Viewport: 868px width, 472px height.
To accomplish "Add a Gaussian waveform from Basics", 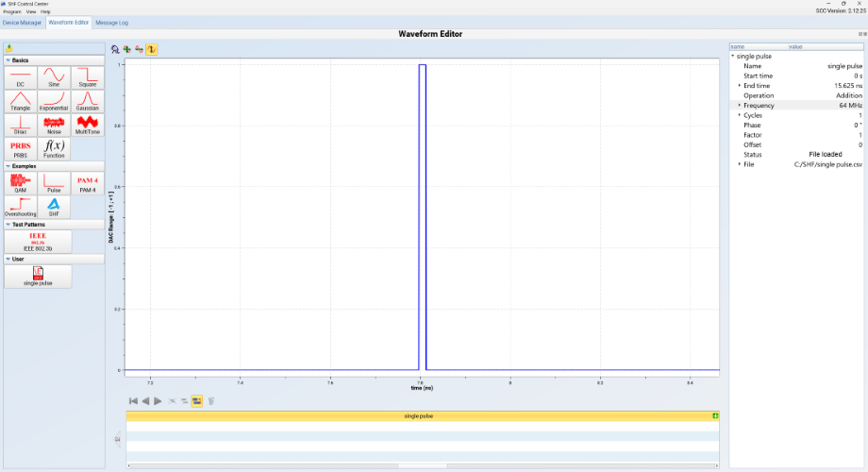I will coord(88,100).
